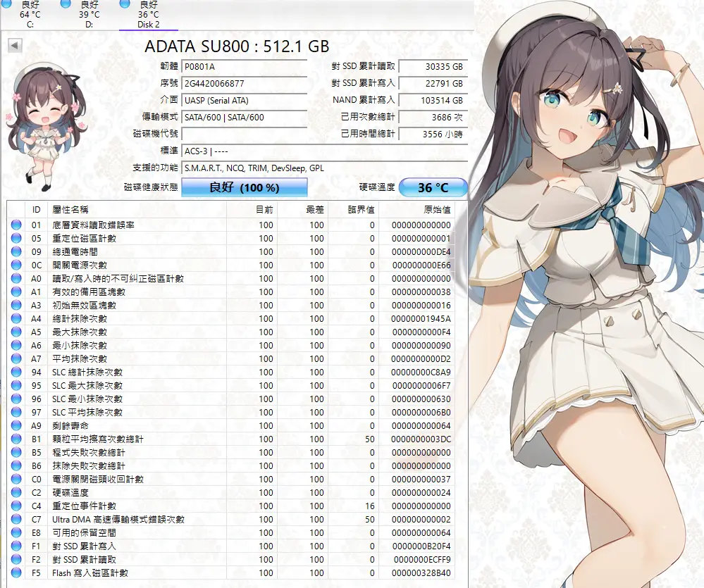The width and height of the screenshot is (704, 588).
Task: Select the status orb beside A9 剩餘壽命
Action: (16, 426)
